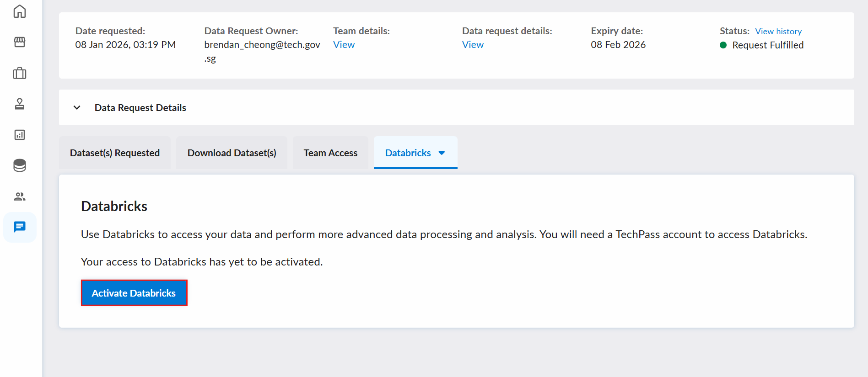This screenshot has height=377, width=868.
Task: Open the approval stamp sidebar icon
Action: pos(20,104)
